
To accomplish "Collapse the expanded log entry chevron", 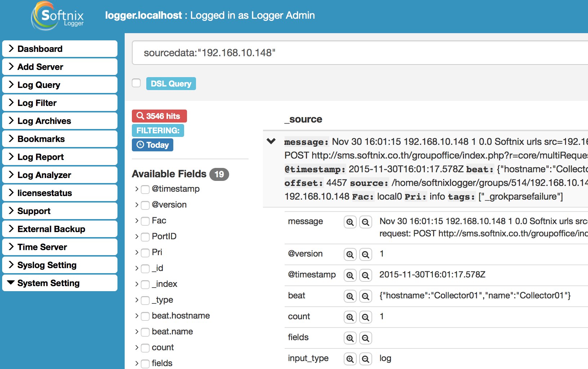I will tap(271, 141).
